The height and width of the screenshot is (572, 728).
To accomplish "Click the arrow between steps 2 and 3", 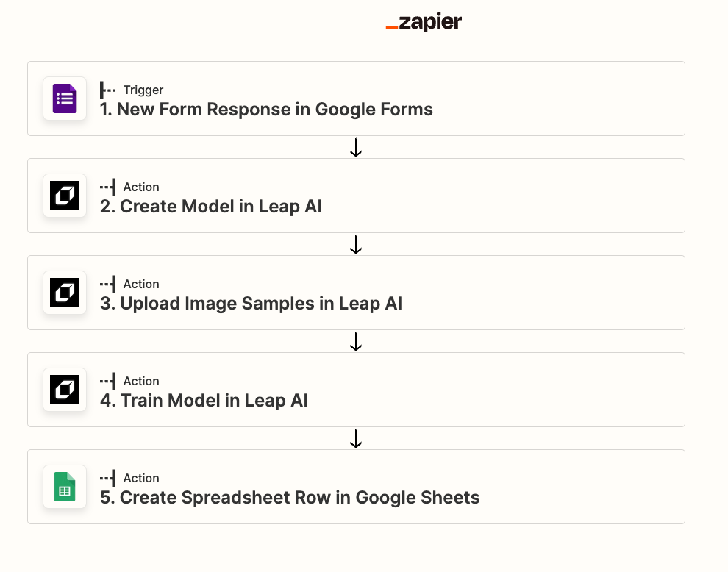I will point(356,244).
